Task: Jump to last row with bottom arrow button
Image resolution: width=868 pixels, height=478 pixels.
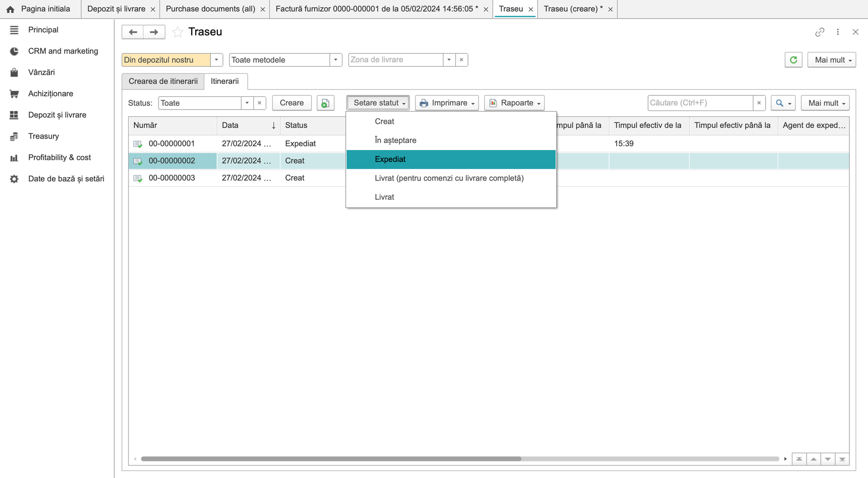Action: pyautogui.click(x=842, y=459)
